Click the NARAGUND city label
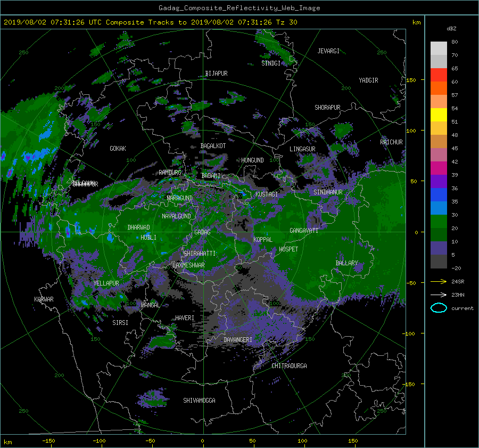 pyautogui.click(x=180, y=198)
